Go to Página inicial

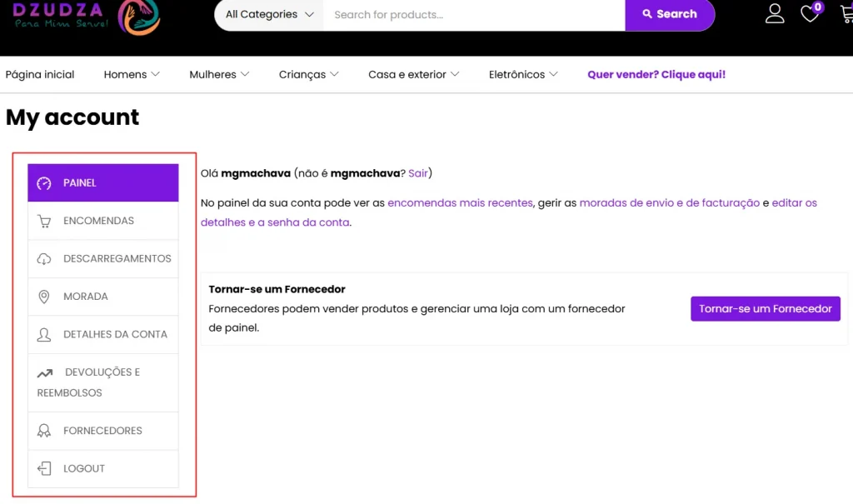[40, 75]
